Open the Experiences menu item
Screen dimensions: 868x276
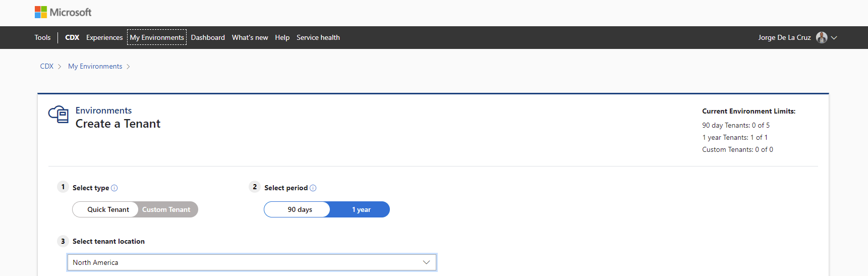104,37
